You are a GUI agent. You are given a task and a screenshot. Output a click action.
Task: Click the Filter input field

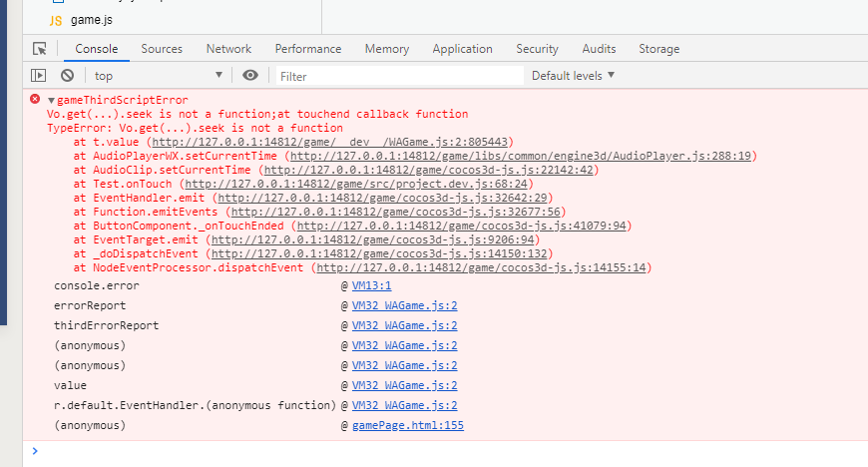point(399,76)
